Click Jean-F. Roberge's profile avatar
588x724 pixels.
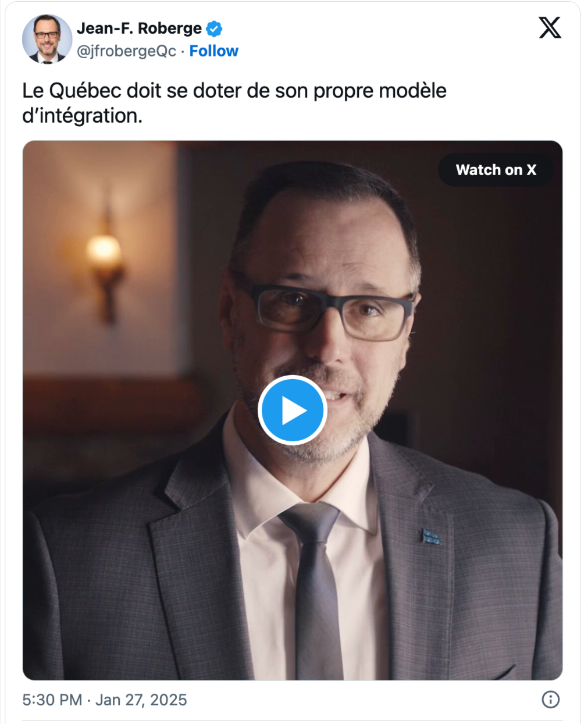coord(47,39)
